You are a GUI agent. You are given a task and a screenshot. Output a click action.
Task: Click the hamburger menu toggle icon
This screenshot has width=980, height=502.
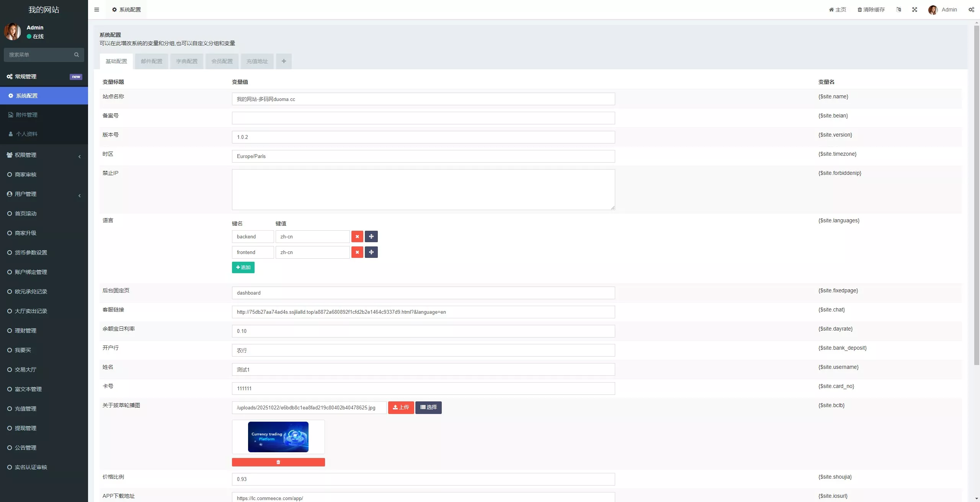pos(96,10)
